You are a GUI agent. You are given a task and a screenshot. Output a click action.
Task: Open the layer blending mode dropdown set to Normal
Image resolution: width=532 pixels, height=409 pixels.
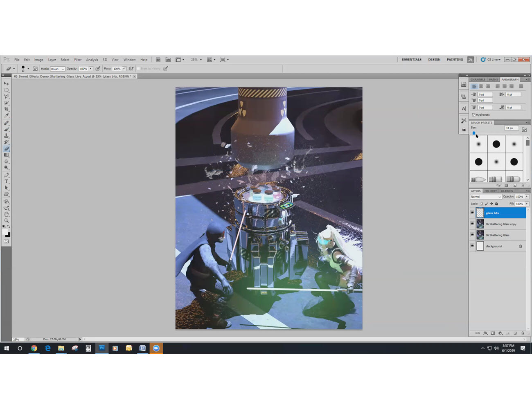tap(486, 196)
